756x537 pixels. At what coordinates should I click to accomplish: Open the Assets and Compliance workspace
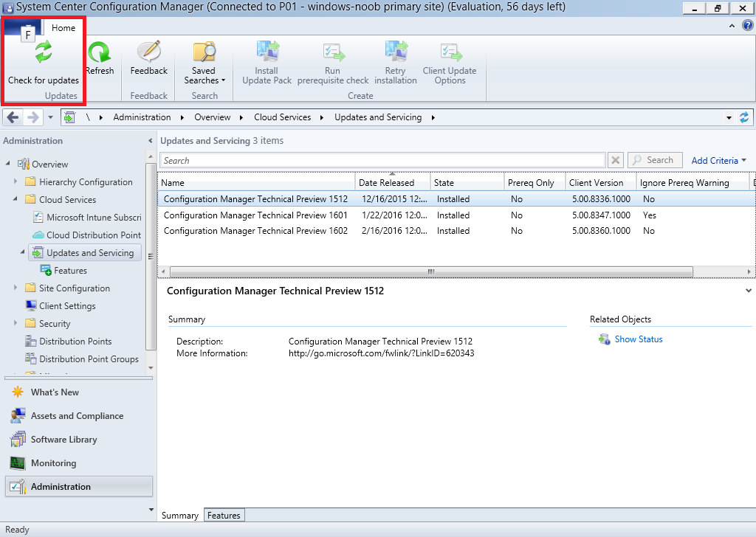coord(79,415)
